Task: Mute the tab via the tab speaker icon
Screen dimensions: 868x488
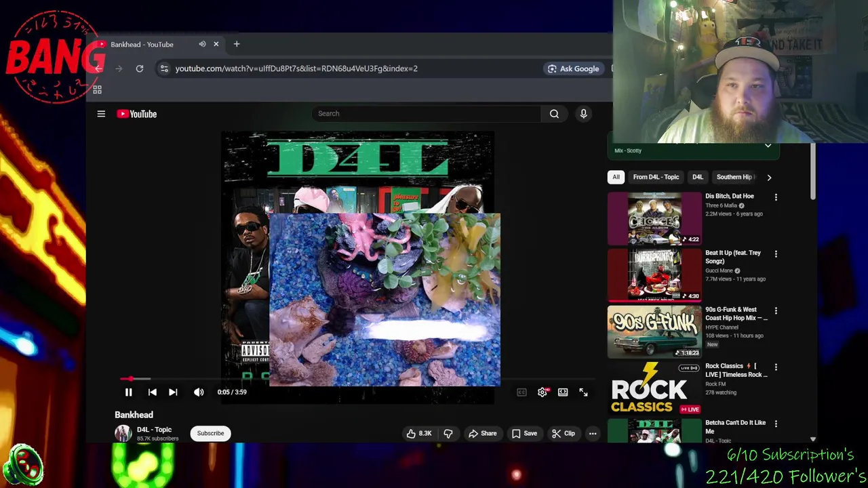Action: [202, 44]
